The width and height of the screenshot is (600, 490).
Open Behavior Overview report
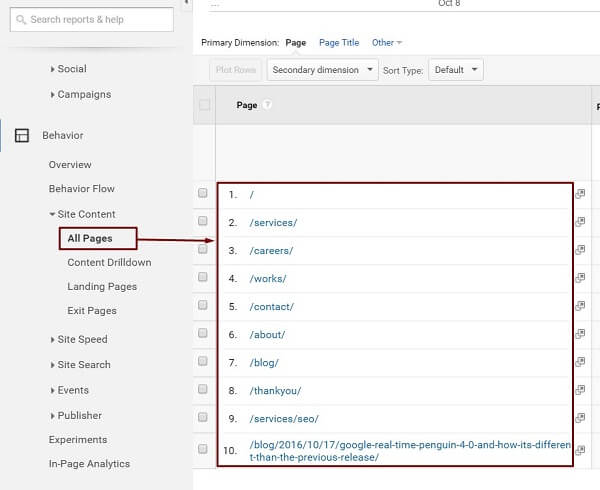(x=70, y=164)
